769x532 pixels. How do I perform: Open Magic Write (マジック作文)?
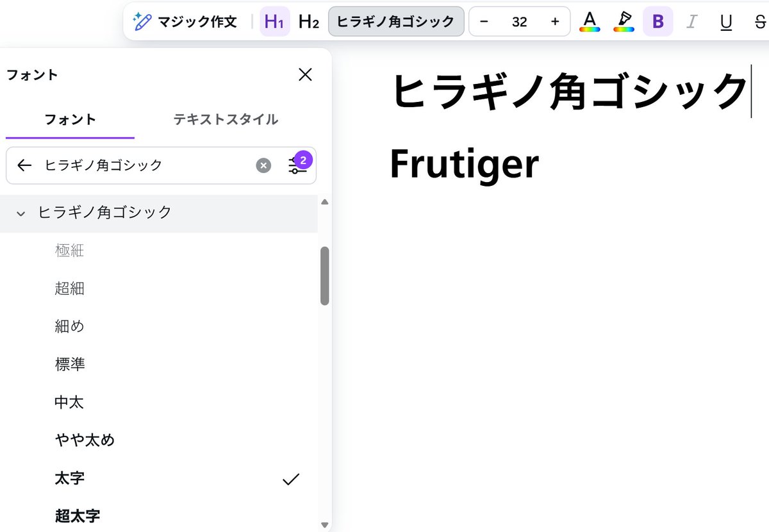click(185, 22)
